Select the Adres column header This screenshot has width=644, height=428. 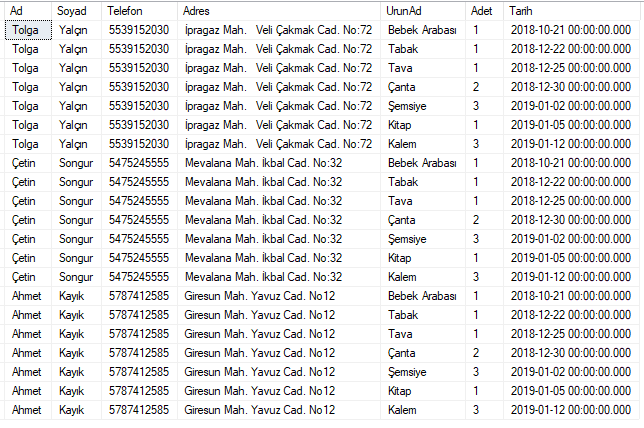point(279,11)
